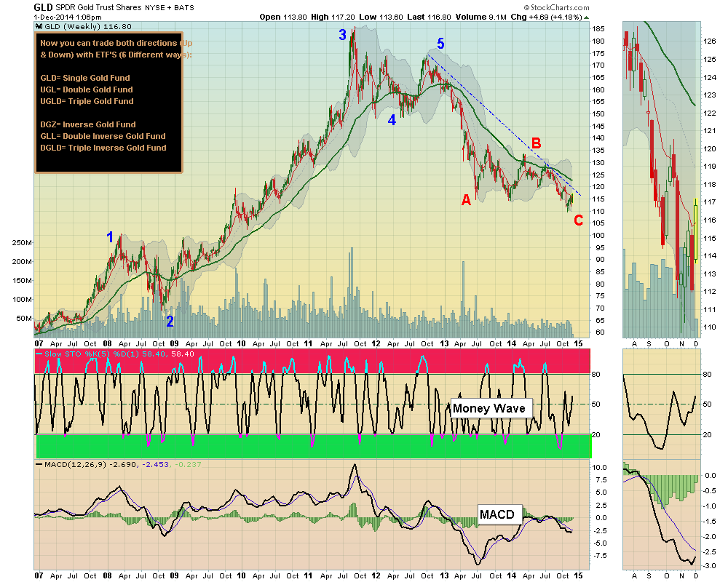
Task: Click red wave label C
Action: [x=578, y=220]
